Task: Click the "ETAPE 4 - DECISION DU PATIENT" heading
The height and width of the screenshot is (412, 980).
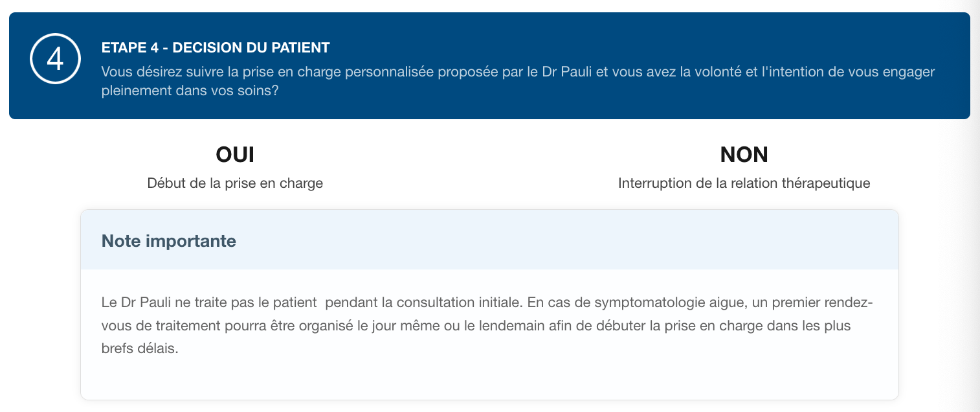Action: coord(216,48)
